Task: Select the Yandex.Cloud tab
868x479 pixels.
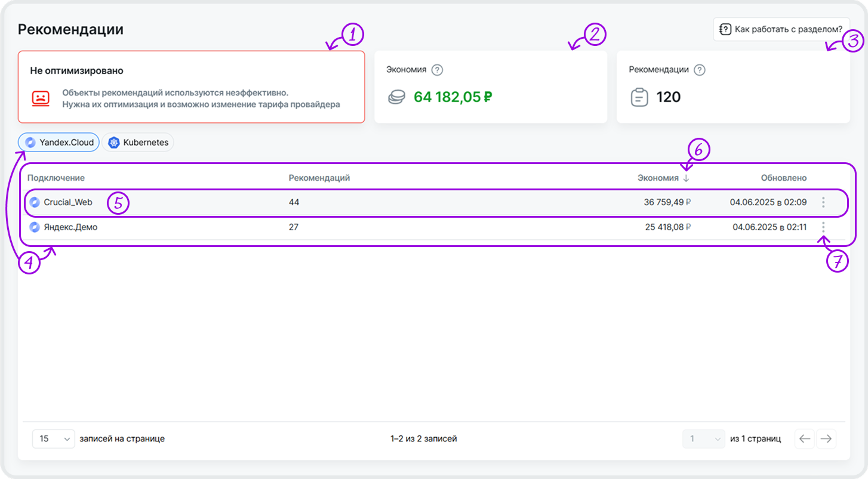Action: 59,143
